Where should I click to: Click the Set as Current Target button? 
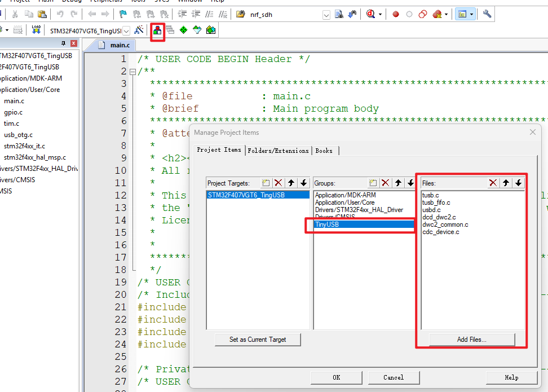click(258, 340)
